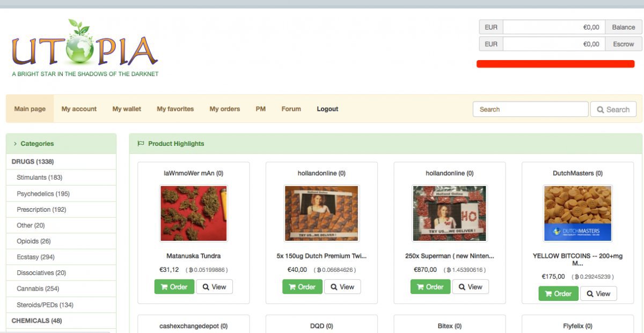Screen dimensions: 644x333
Task: Click the Balance button
Action: [x=623, y=27]
